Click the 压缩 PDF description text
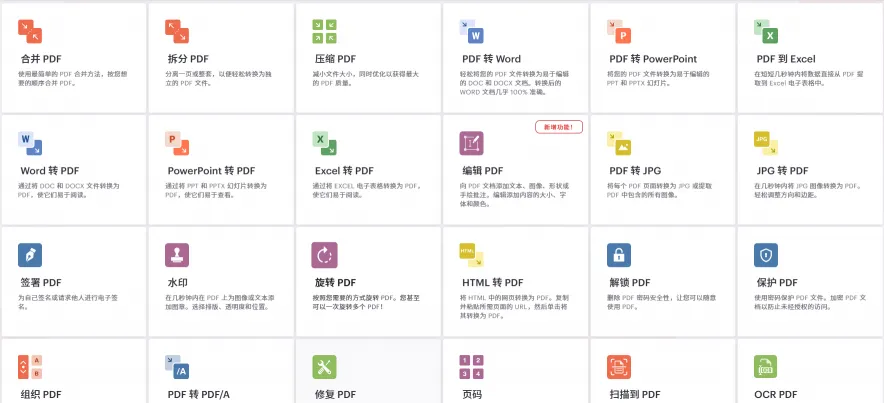This screenshot has height=403, width=884. pyautogui.click(x=366, y=78)
